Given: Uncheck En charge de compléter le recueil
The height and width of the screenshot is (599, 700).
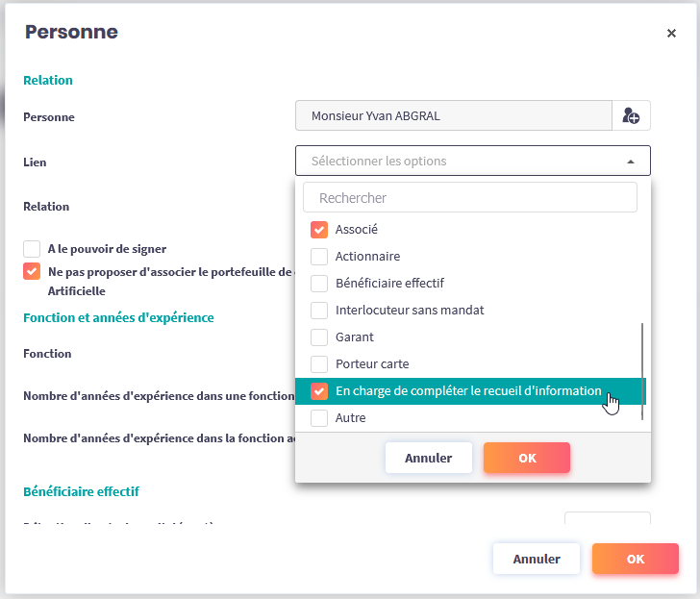Looking at the screenshot, I should click(319, 391).
